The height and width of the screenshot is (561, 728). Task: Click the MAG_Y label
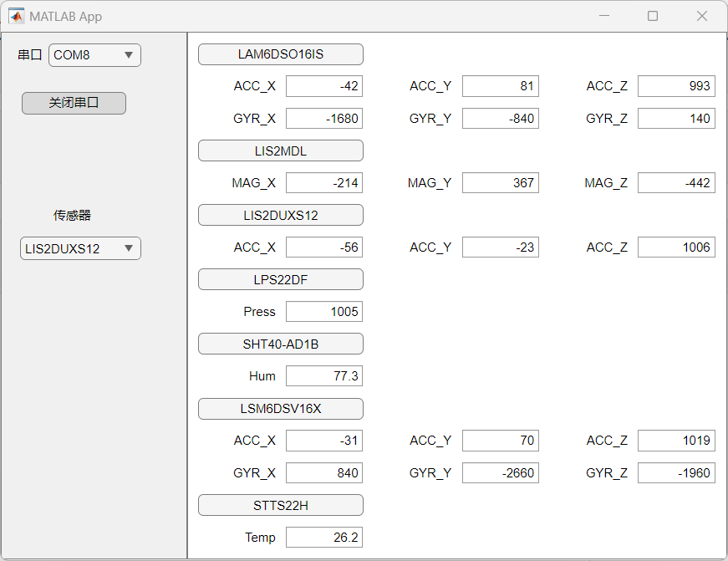tap(430, 183)
